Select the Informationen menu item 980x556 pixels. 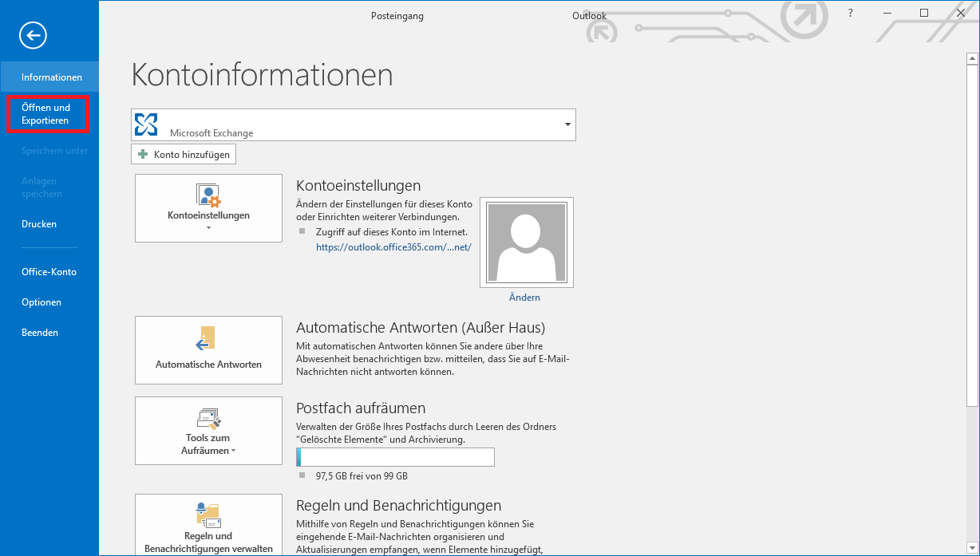click(49, 77)
